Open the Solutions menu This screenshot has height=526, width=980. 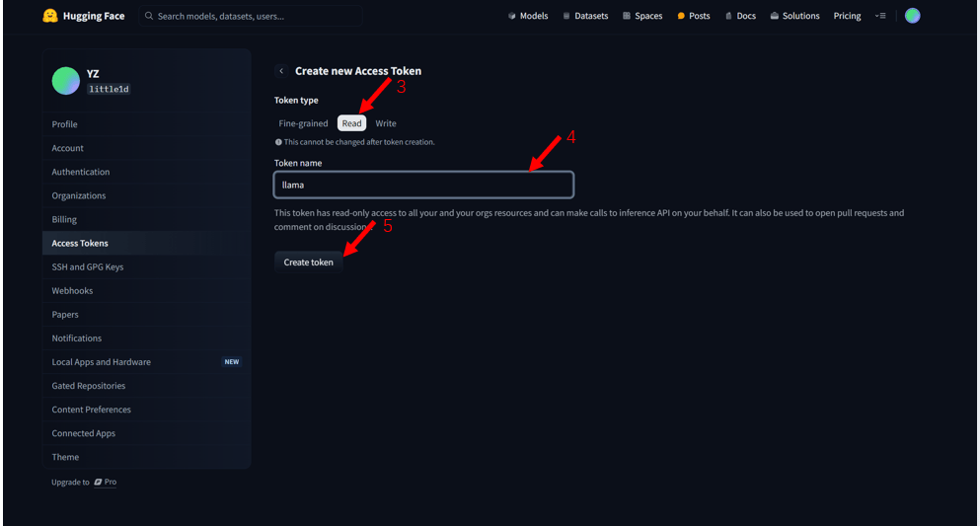pos(794,16)
